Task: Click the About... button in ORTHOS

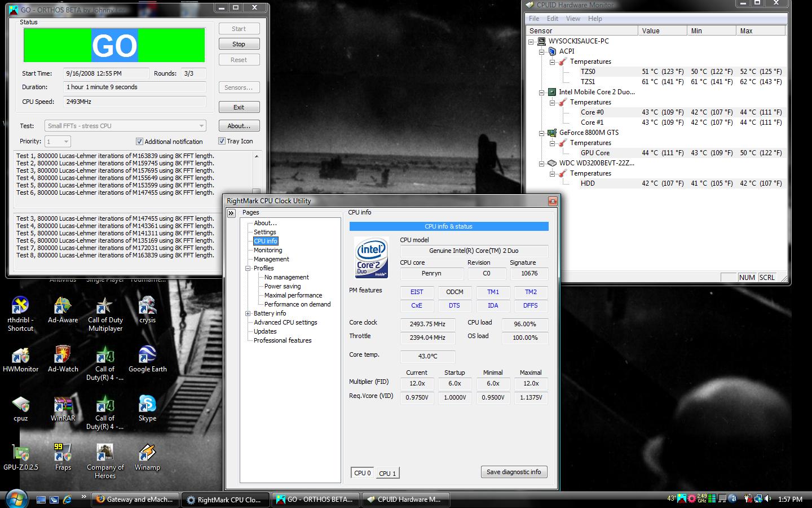Action: coord(239,126)
